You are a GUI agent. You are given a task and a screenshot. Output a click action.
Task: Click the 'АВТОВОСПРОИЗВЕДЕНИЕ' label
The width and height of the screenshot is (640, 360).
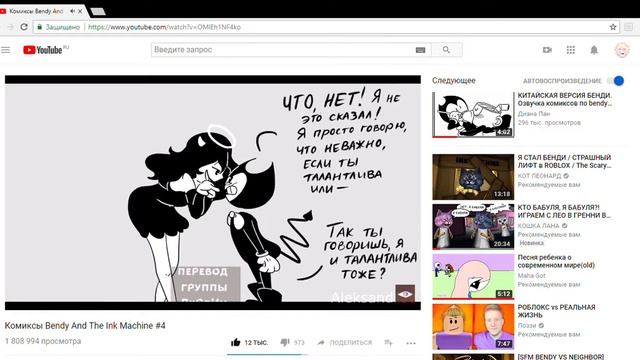pyautogui.click(x=562, y=81)
